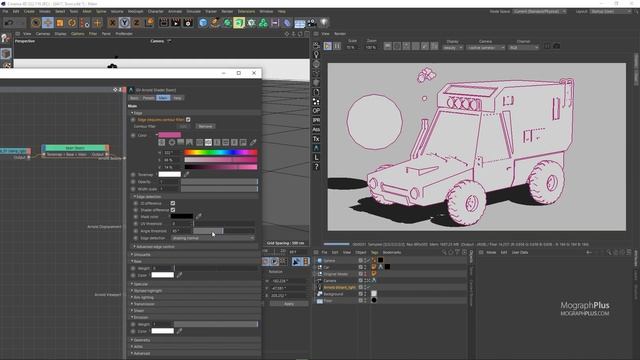The image size is (640, 360).
Task: Click the Camera object icon in toolbar
Action: [311, 23]
